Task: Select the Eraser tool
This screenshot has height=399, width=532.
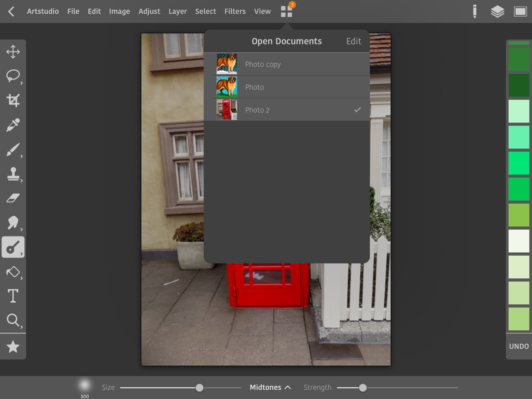Action: pos(13,198)
